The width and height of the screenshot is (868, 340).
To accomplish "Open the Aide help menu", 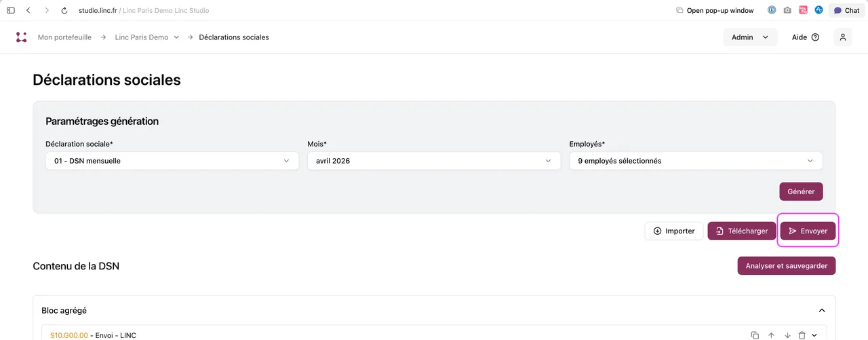I will [806, 37].
